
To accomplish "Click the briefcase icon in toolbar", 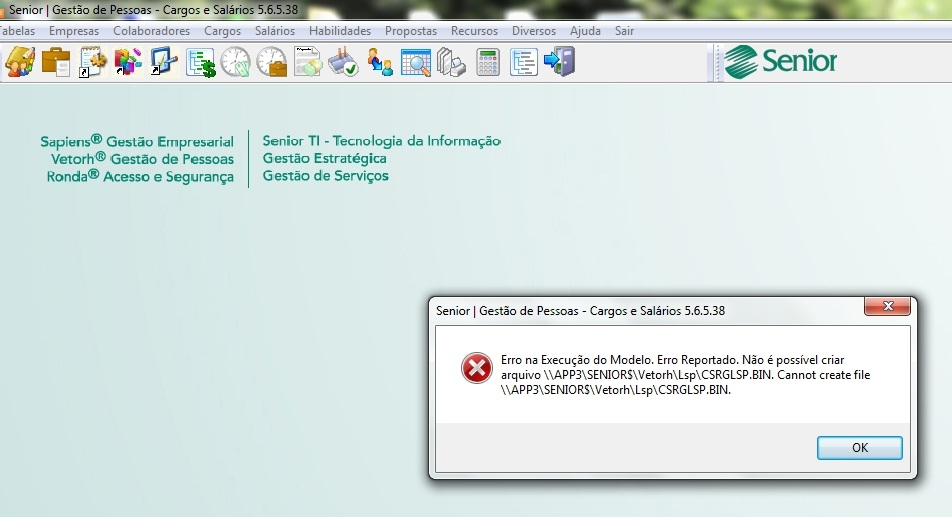I will pyautogui.click(x=56, y=62).
